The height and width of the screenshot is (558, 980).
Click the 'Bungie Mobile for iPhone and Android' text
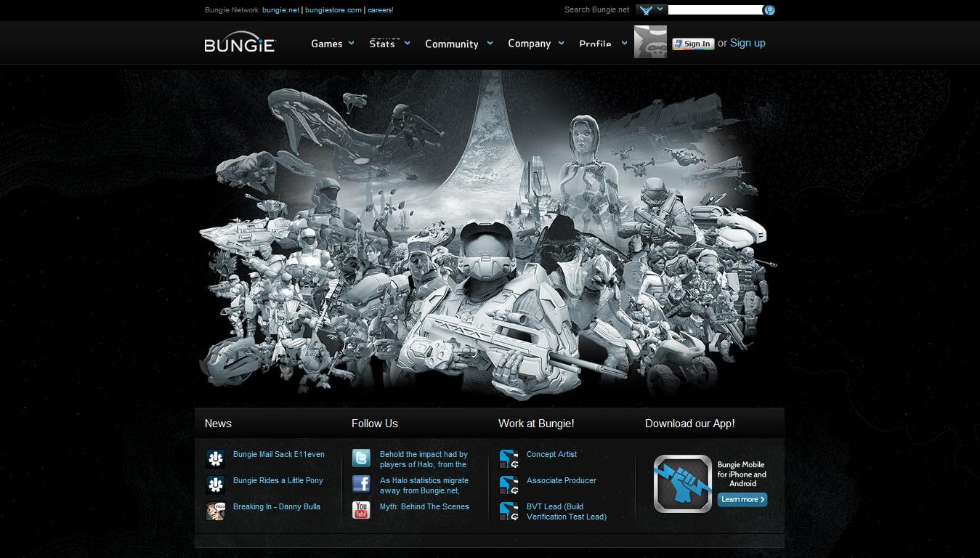[x=742, y=474]
